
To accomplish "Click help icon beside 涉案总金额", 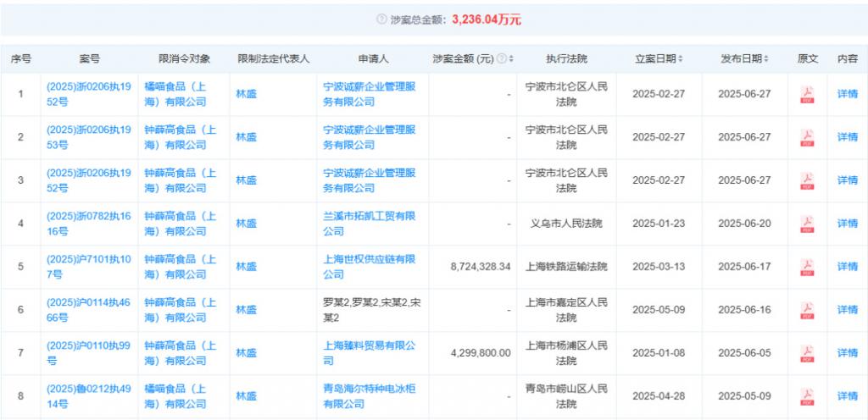I will pos(381,19).
